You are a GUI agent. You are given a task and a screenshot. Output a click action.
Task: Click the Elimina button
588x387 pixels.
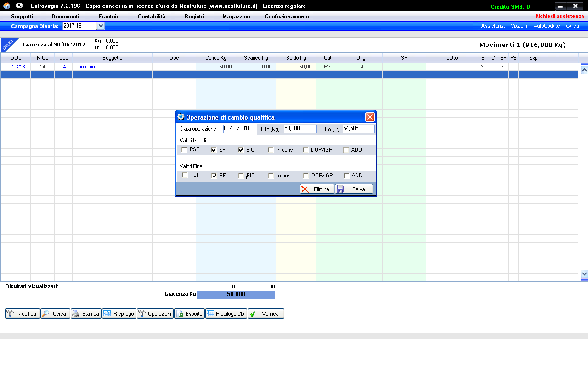click(x=317, y=189)
